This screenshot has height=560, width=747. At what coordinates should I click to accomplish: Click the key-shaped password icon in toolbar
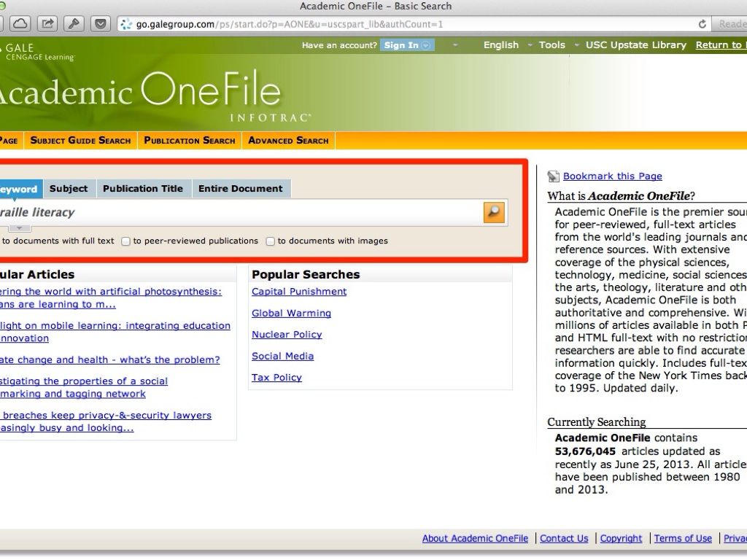tap(74, 24)
